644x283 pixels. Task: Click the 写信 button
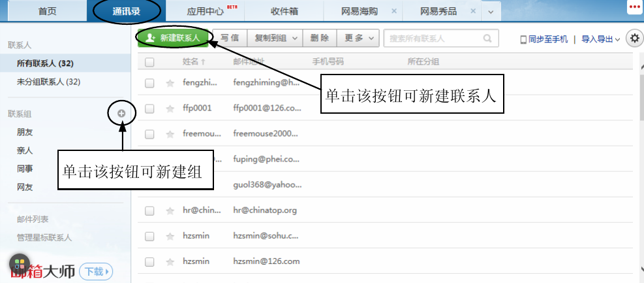(x=230, y=39)
